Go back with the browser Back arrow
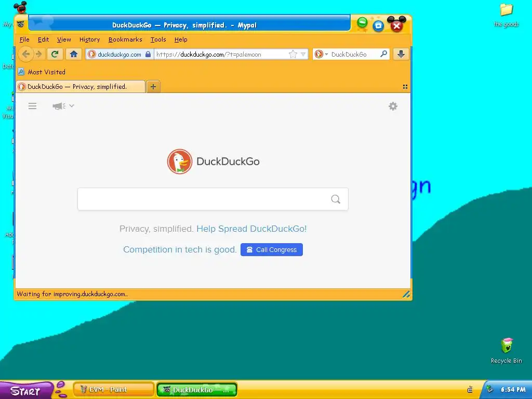This screenshot has height=399, width=532. click(25, 54)
